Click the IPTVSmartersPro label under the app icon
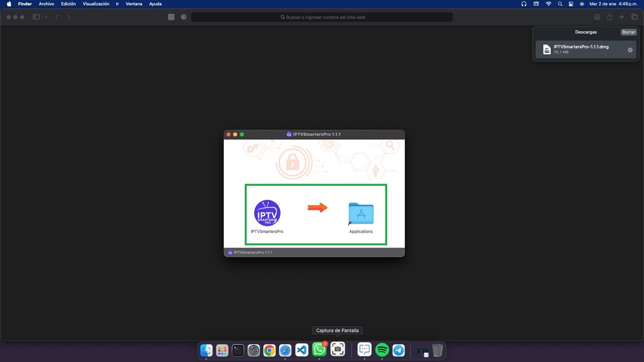Screen dimensions: 644x362 (267, 232)
